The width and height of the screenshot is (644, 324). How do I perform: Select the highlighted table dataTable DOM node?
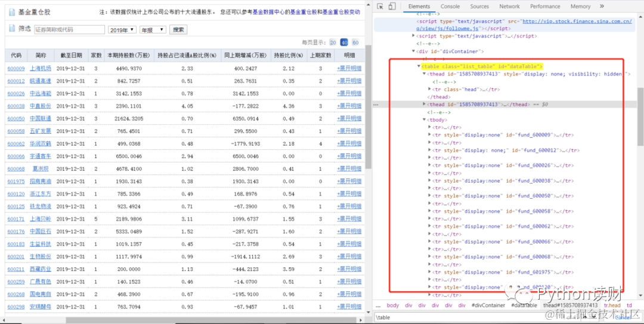[x=482, y=66]
